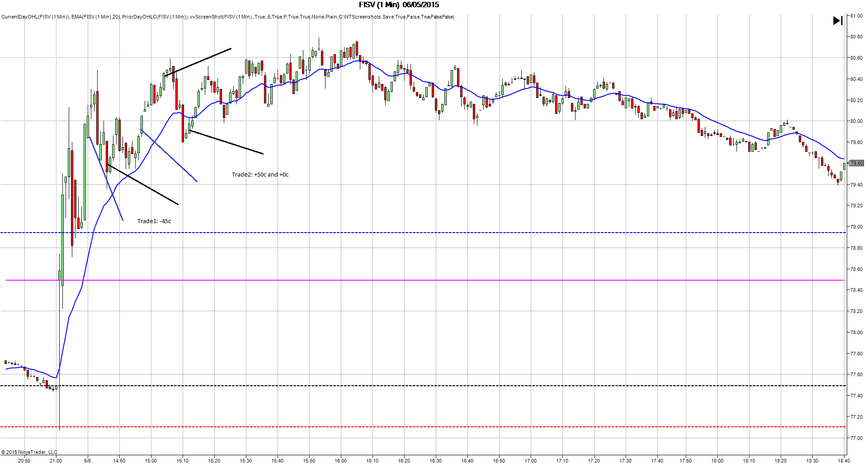Jump to the latest bar with the arrow icon
Viewport: 868px width, 467px height.
tap(838, 21)
